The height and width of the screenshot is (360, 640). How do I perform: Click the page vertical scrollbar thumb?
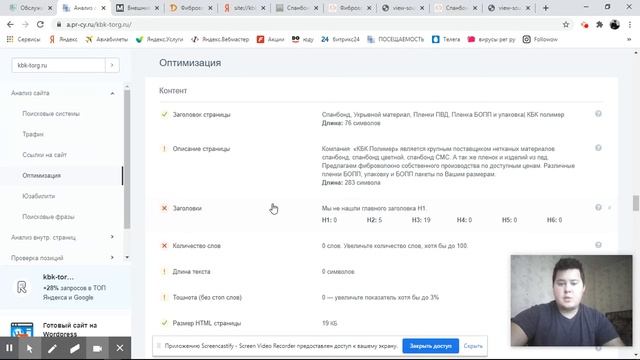[x=636, y=203]
